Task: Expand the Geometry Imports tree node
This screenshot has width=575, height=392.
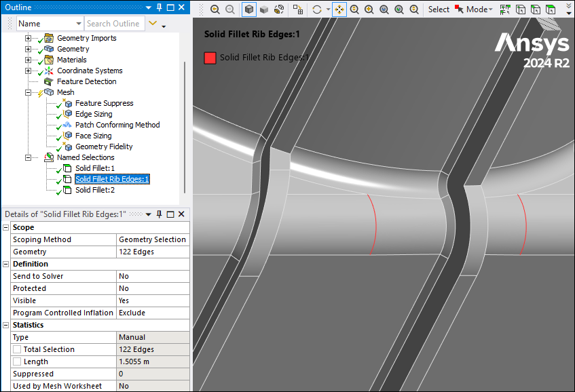Action: click(x=28, y=38)
